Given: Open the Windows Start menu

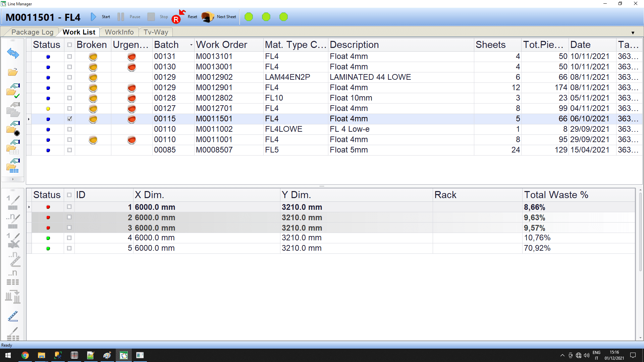Looking at the screenshot, I should pos(8,355).
